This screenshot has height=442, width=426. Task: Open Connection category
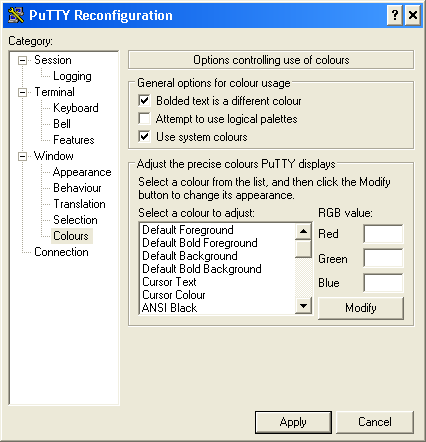click(x=61, y=252)
